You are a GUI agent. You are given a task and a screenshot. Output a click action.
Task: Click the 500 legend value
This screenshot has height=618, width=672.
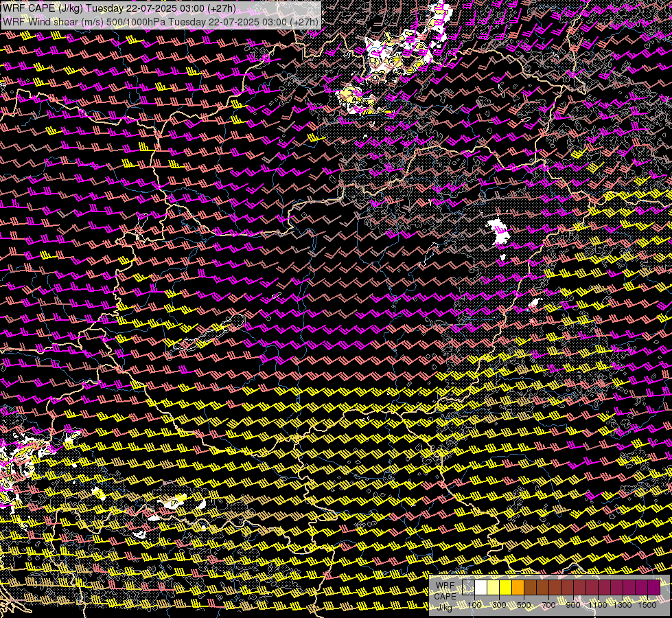pyautogui.click(x=524, y=605)
